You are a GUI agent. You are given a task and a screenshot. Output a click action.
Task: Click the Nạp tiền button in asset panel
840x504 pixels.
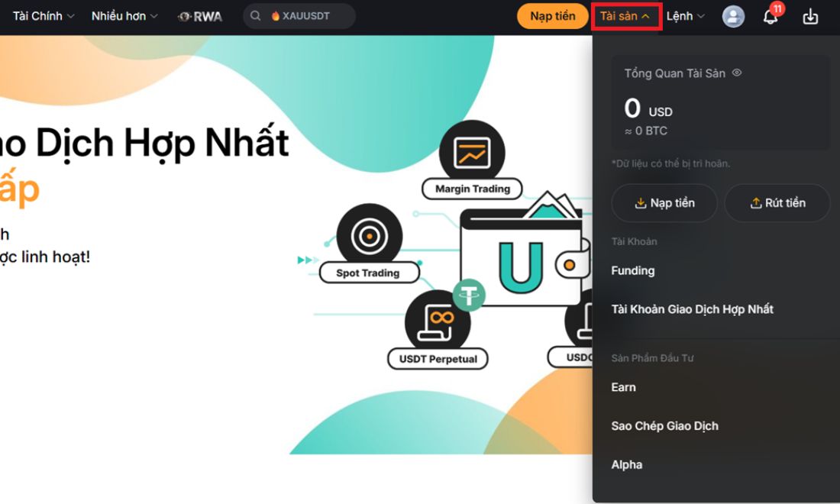pyautogui.click(x=664, y=203)
